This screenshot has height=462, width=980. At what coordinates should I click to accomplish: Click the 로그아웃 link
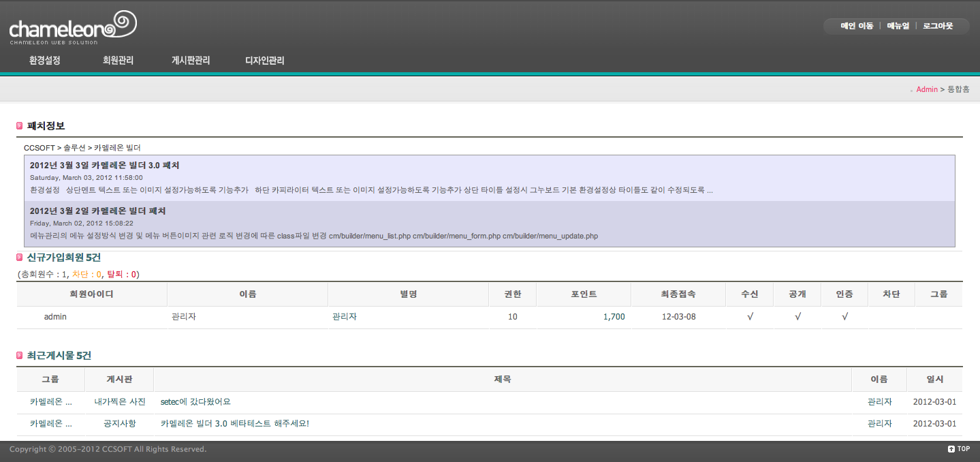(938, 26)
